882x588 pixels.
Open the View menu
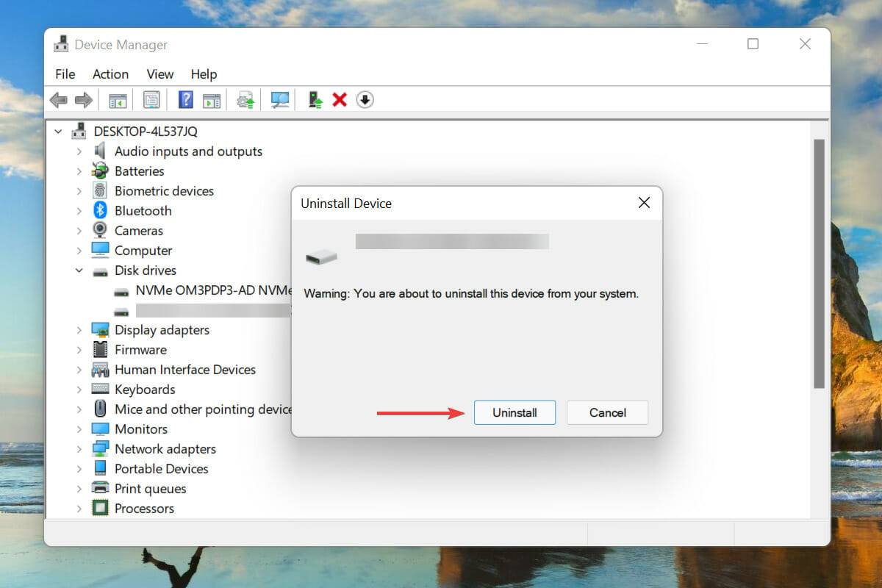point(159,73)
